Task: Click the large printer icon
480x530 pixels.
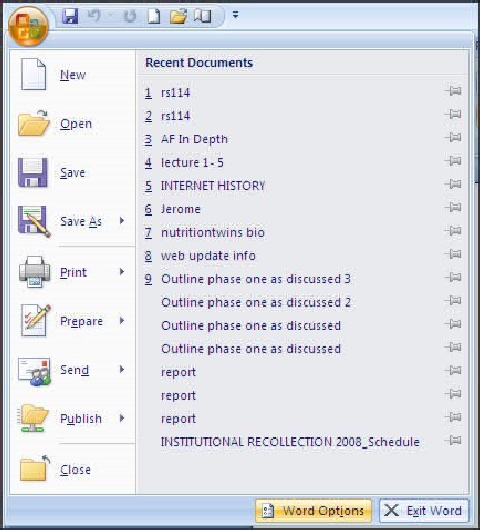Action: pyautogui.click(x=34, y=272)
